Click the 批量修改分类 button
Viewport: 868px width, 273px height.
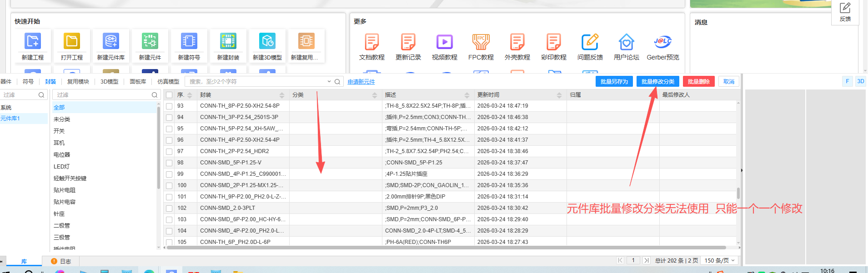coord(657,82)
